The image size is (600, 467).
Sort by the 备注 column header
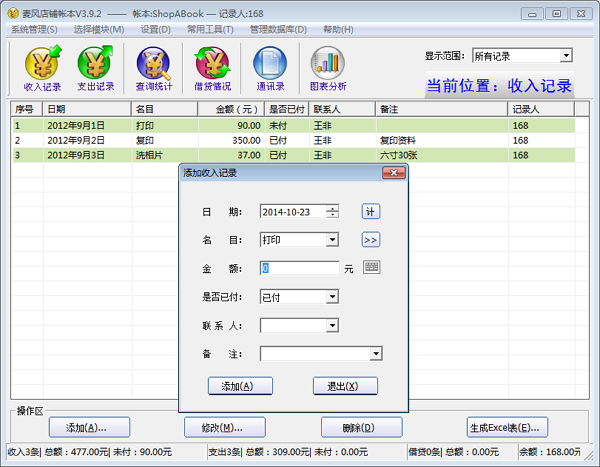(x=442, y=109)
